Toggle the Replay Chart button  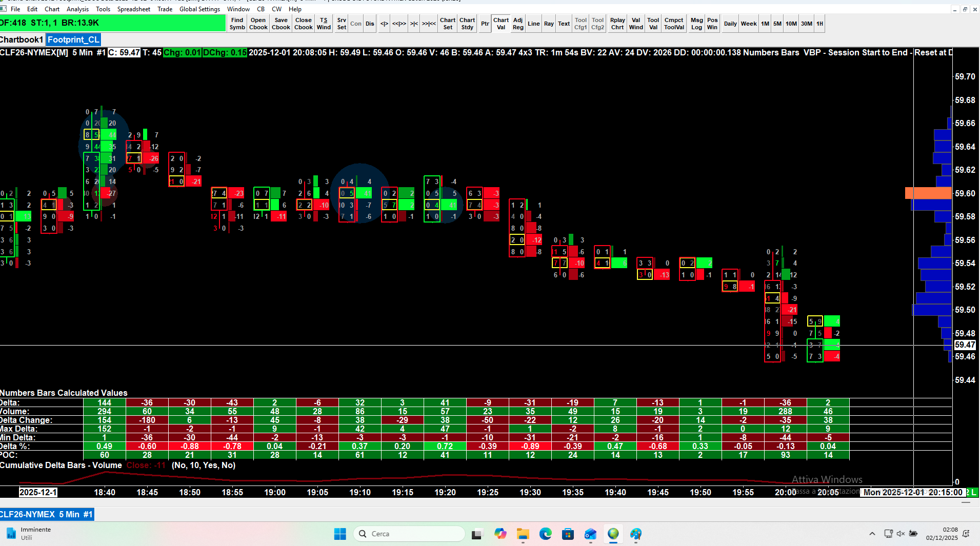617,24
